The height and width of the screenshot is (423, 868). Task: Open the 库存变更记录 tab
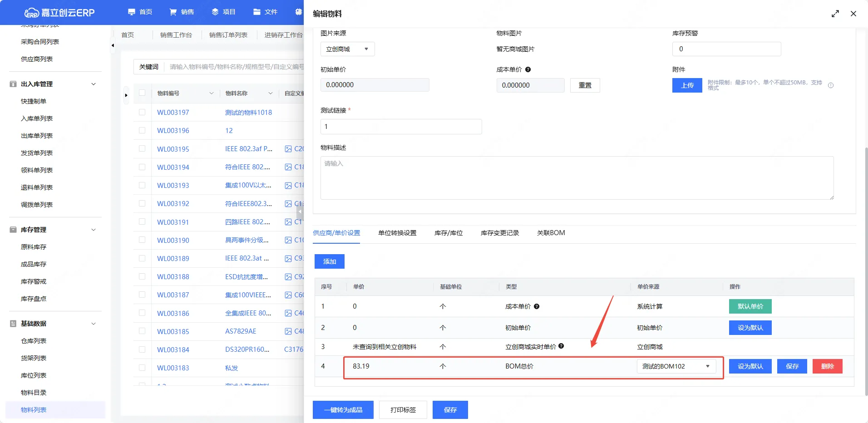pyautogui.click(x=499, y=233)
